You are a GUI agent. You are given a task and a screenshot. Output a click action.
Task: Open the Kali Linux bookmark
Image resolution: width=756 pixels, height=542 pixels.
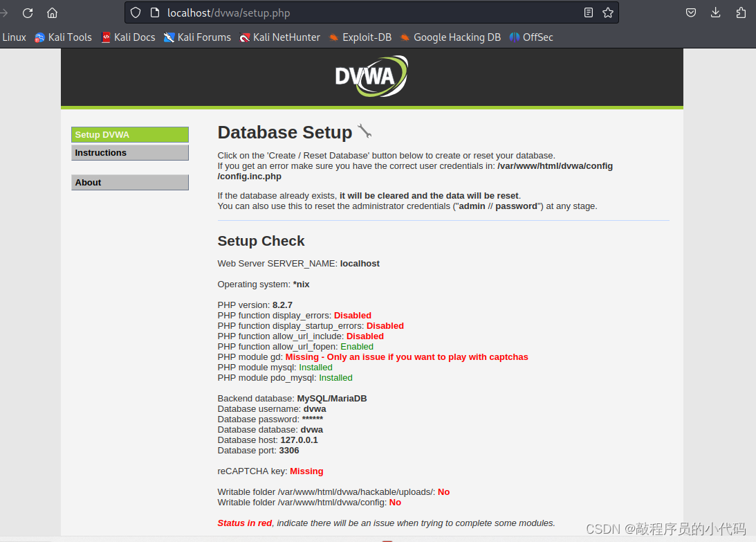click(14, 37)
